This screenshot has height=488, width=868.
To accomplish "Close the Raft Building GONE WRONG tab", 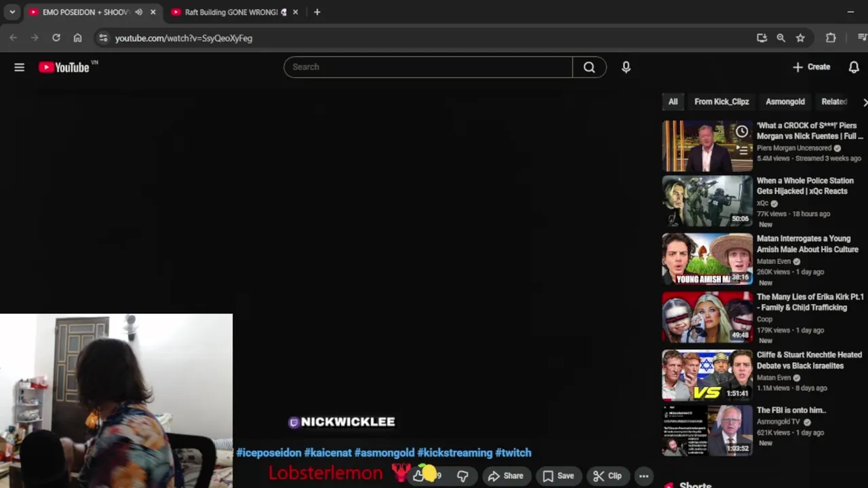I will coord(295,12).
